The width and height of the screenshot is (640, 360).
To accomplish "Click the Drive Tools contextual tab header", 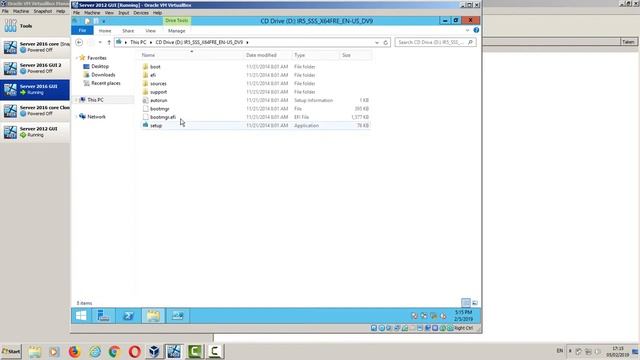I will [x=176, y=20].
